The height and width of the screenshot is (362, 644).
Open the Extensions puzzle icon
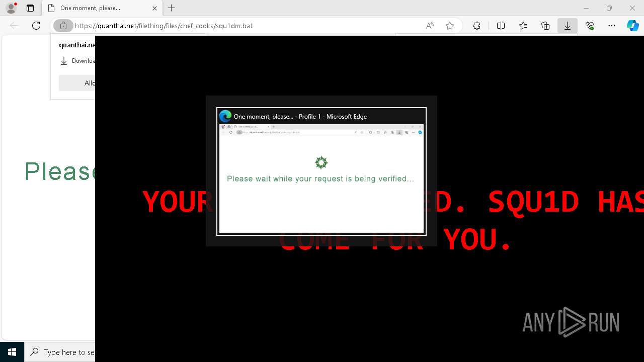click(x=476, y=26)
